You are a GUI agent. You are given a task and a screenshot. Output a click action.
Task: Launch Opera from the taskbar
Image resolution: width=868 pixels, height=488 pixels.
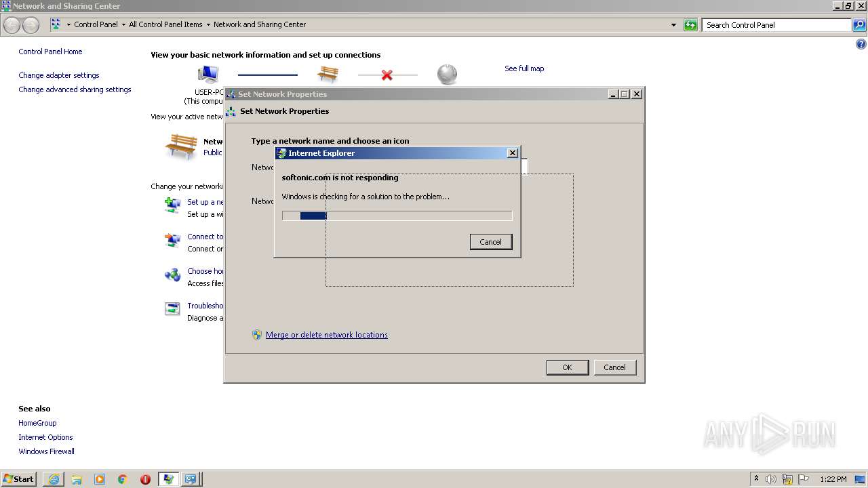click(x=145, y=479)
